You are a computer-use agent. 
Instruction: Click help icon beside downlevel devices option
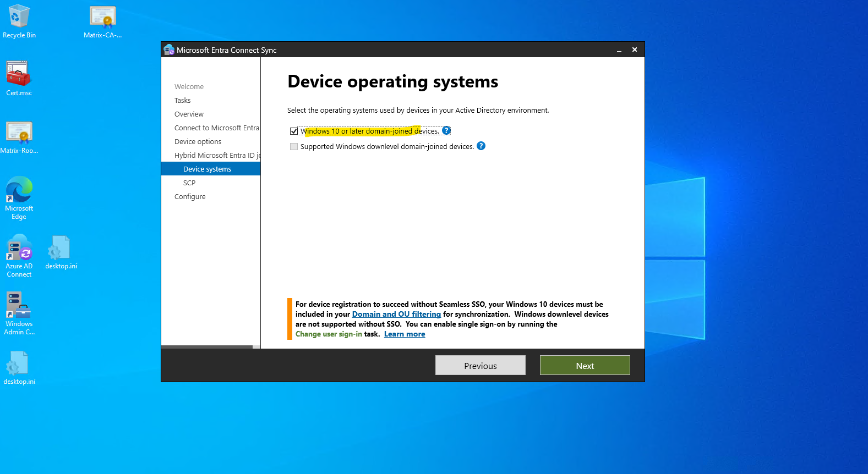point(481,146)
